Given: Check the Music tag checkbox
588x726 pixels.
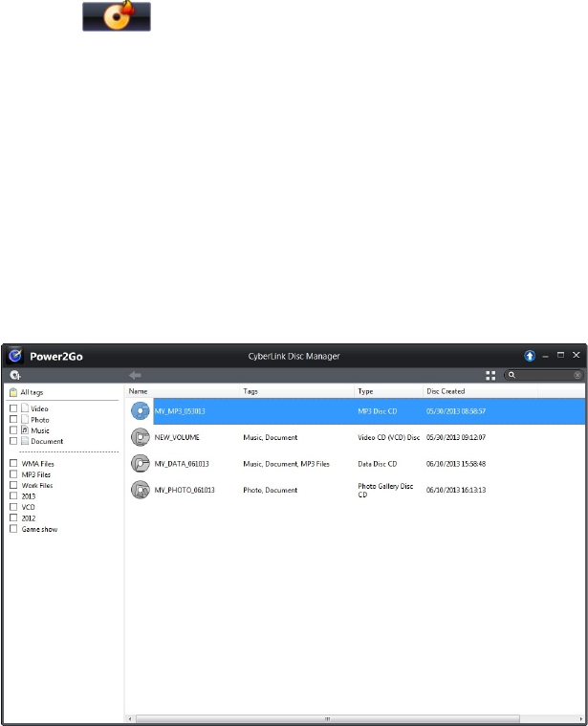Looking at the screenshot, I should point(13,430).
